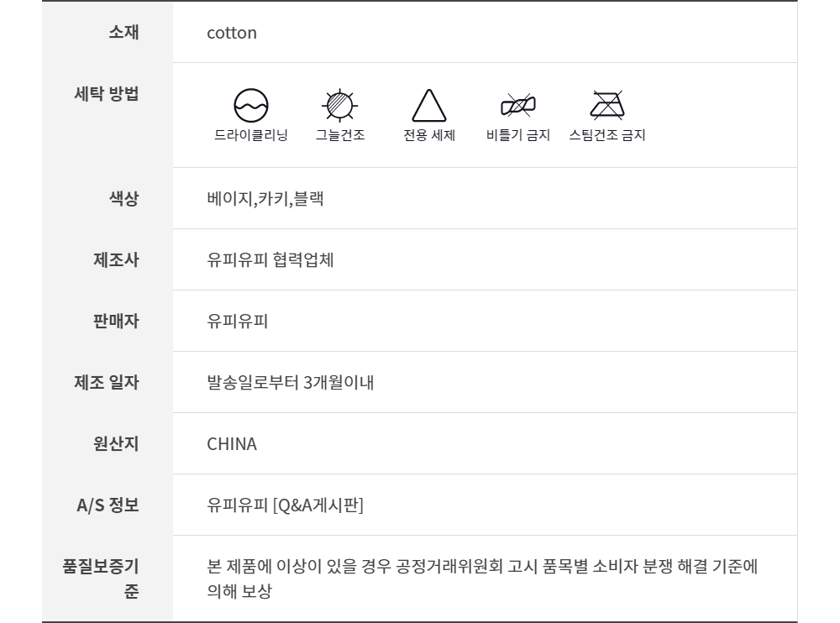
Task: Click the 품질보증기준 row header
Action: click(101, 578)
